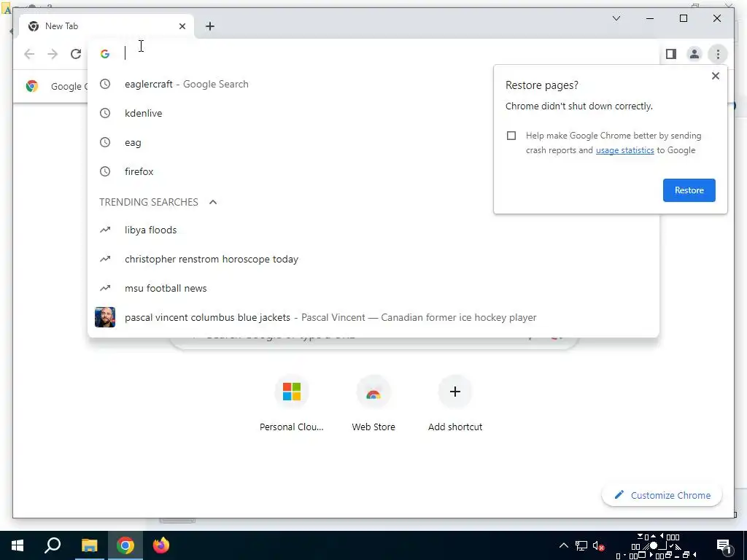Screen dimensions: 747x560
Task: Close the New Tab tab
Action: pyautogui.click(x=182, y=26)
